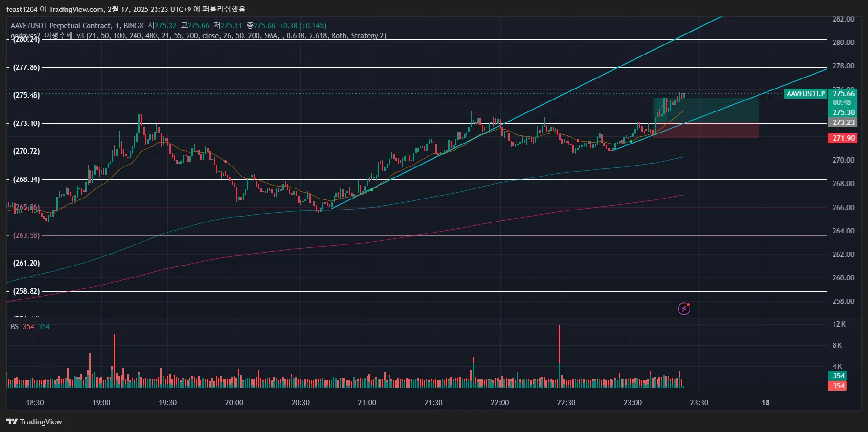Click the (277.86) level label

(26, 67)
